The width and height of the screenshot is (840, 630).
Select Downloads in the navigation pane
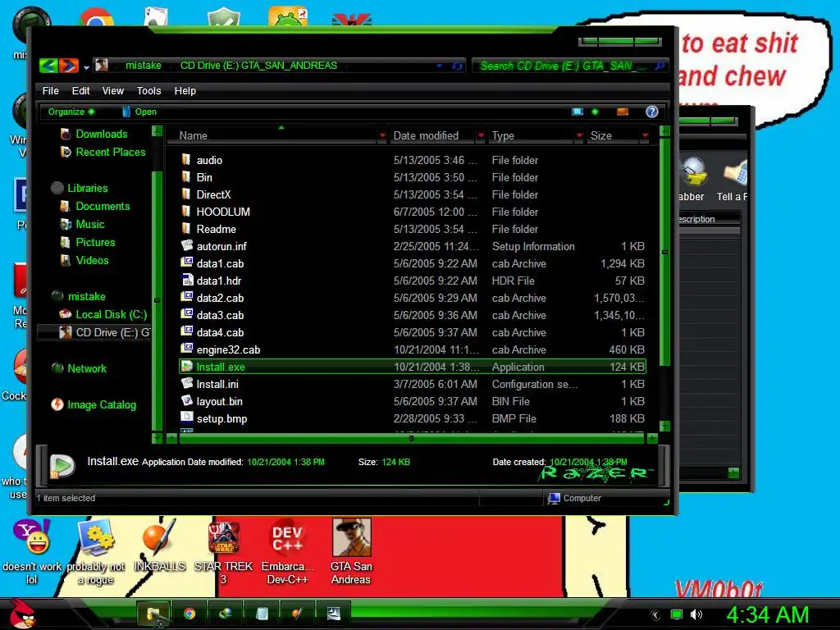[x=101, y=134]
